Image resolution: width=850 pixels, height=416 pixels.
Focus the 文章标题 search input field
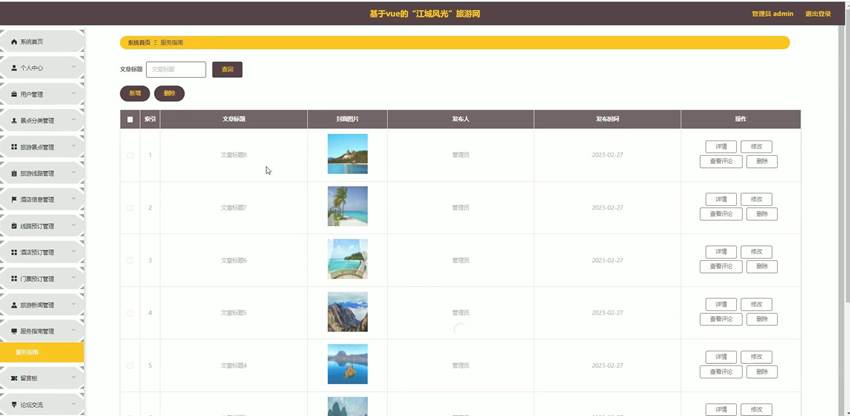point(176,69)
